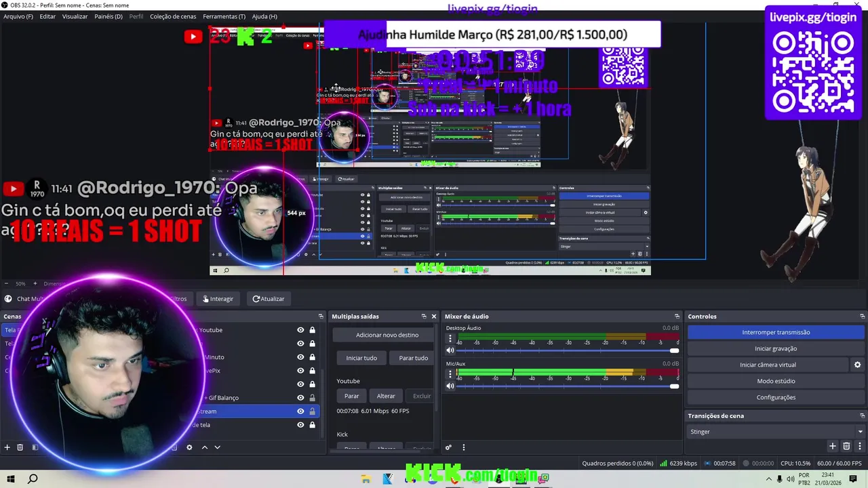Unlock the Gif Balanço source lock
The width and height of the screenshot is (868, 488).
point(312,398)
